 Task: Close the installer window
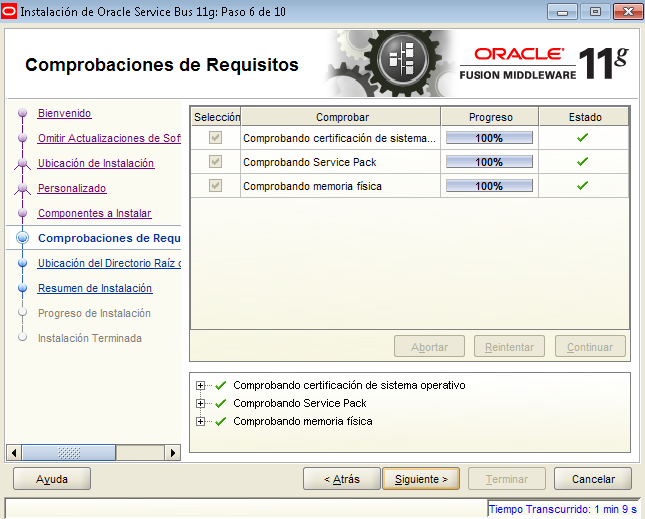tap(628, 12)
